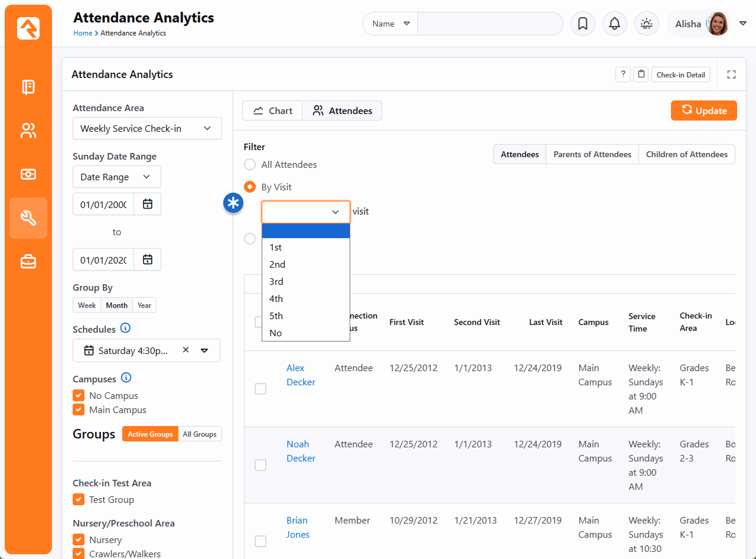The height and width of the screenshot is (559, 756).
Task: Click the help question mark icon
Action: click(x=623, y=74)
